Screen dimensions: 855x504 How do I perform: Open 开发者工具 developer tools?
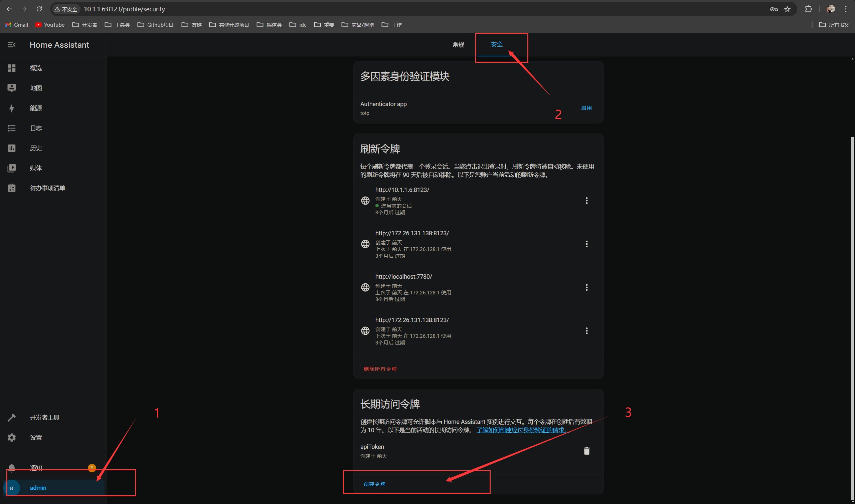click(44, 418)
